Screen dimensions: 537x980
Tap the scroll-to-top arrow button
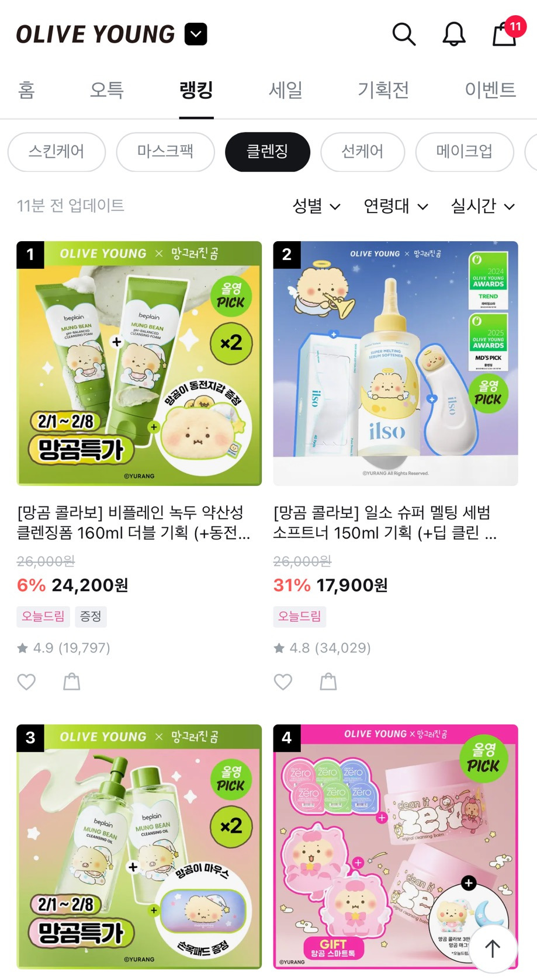[x=493, y=948]
